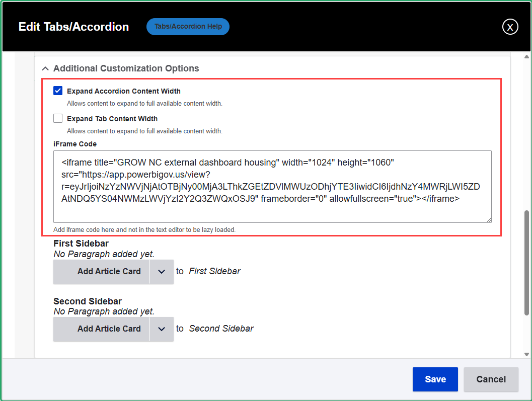Click the 'Second Sidebar' heading

88,301
